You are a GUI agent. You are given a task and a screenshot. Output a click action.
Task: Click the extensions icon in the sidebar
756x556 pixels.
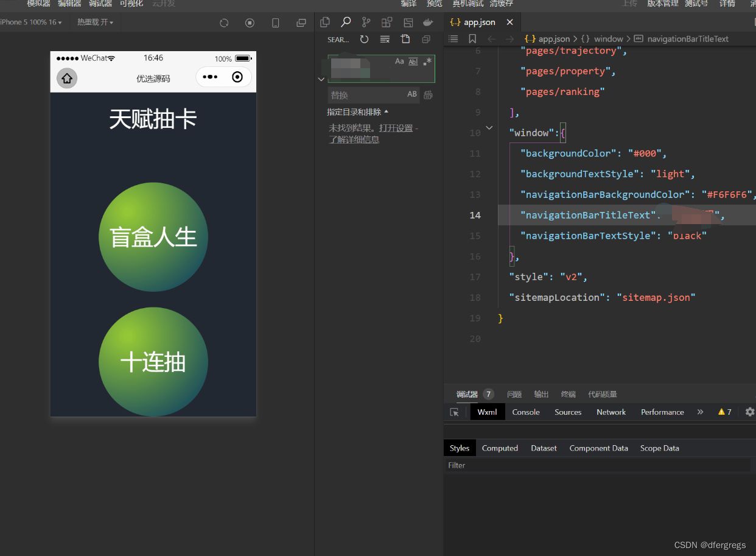coord(387,23)
